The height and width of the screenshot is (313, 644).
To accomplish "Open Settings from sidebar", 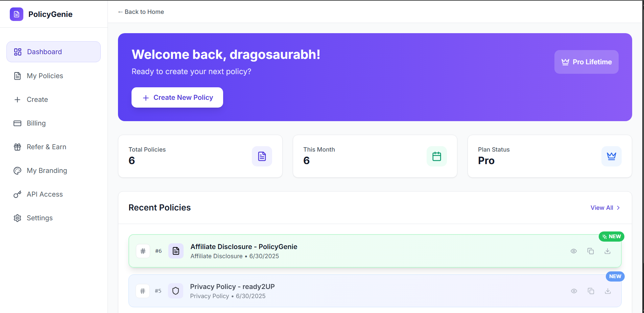I will pyautogui.click(x=53, y=218).
